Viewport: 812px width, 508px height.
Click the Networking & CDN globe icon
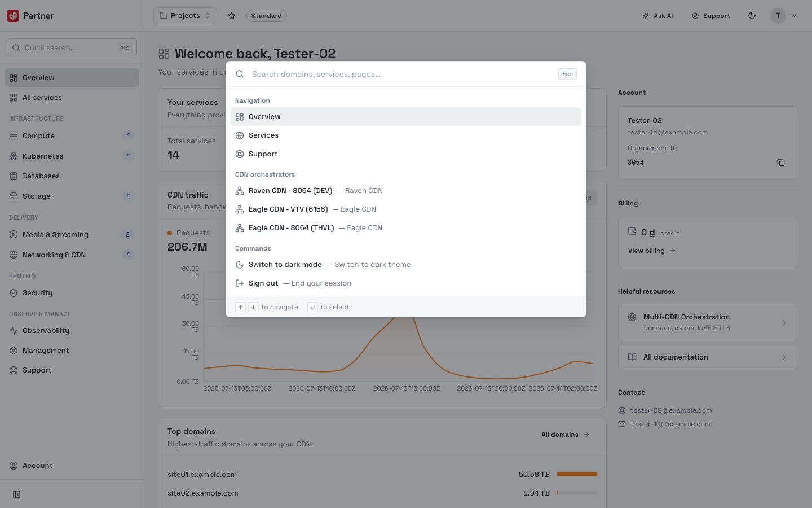click(x=14, y=255)
